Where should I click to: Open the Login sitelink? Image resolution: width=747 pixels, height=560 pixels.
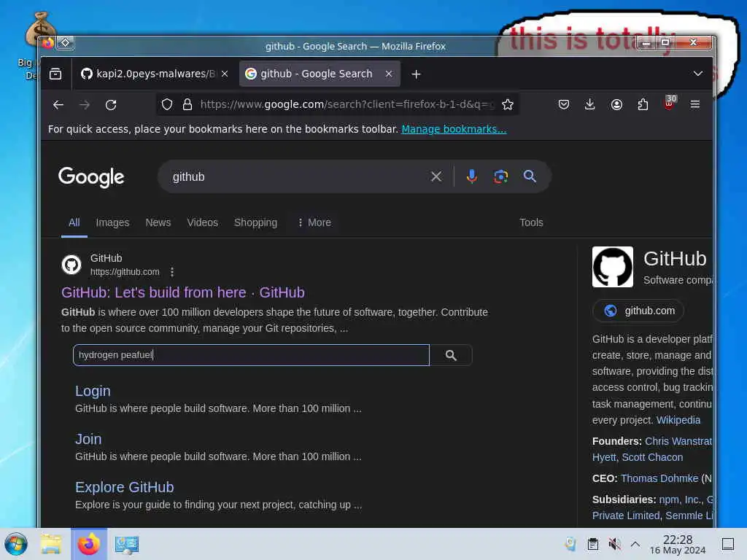[x=93, y=391]
